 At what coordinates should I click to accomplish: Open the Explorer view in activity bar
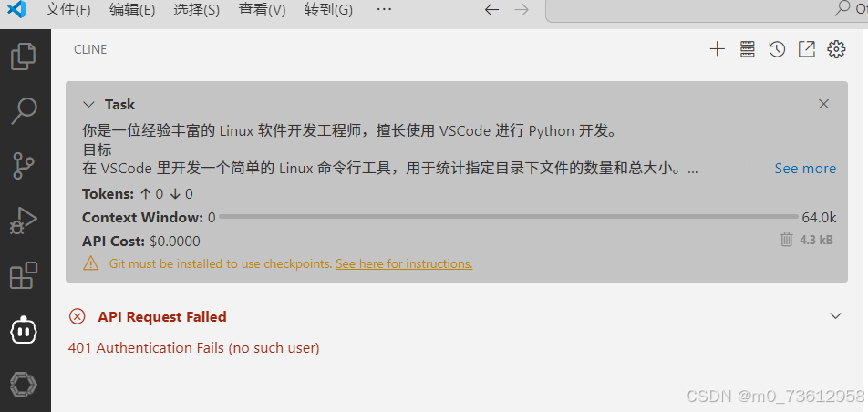(x=24, y=57)
